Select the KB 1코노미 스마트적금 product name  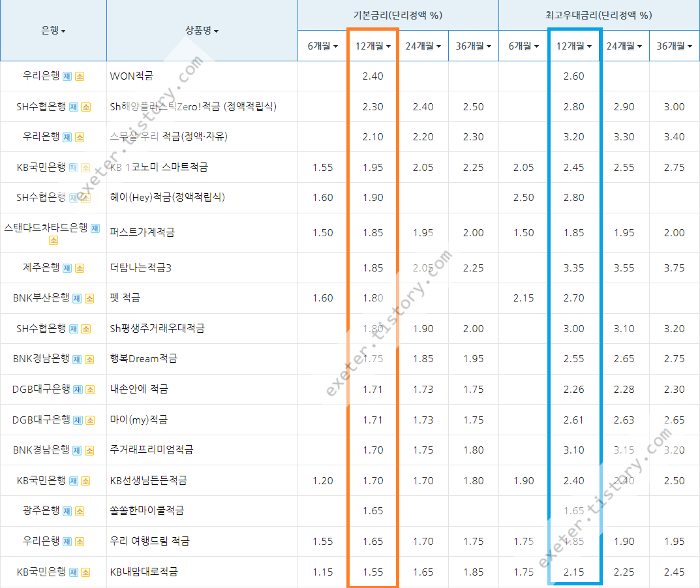(159, 167)
